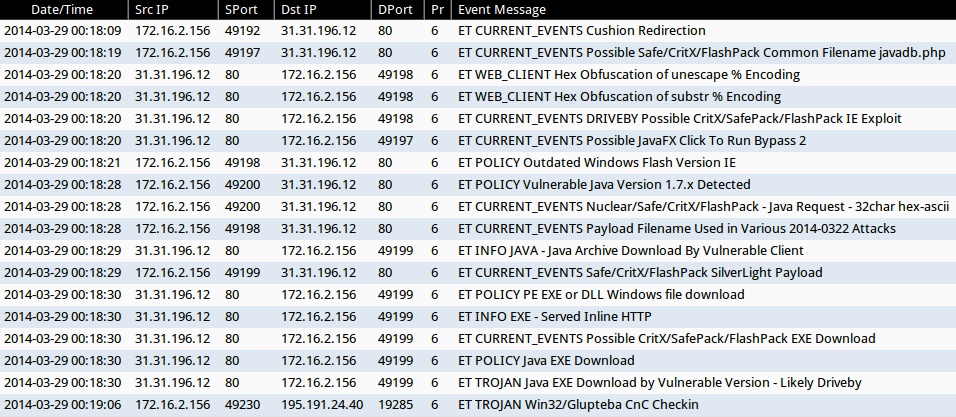Open the Vulnerable Java Version 1.7.x alert

coord(603,185)
